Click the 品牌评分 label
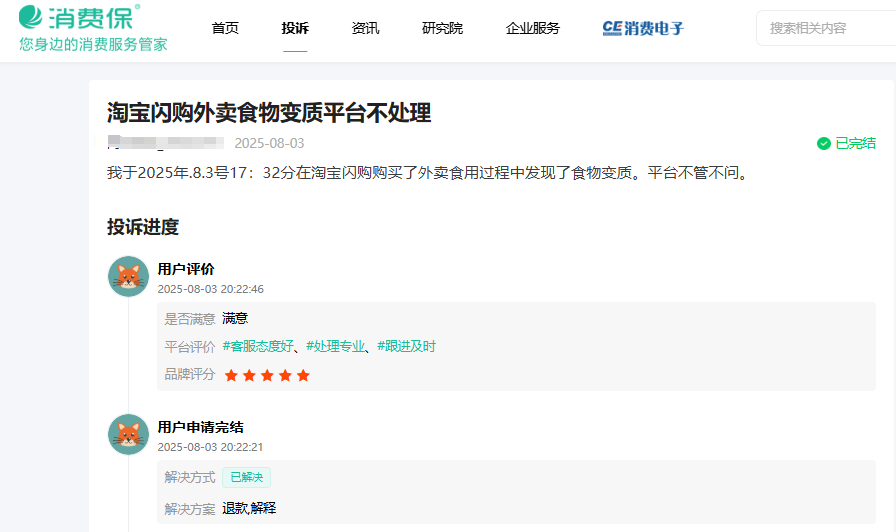Screen dimensions: 896x532 pyautogui.click(x=190, y=374)
